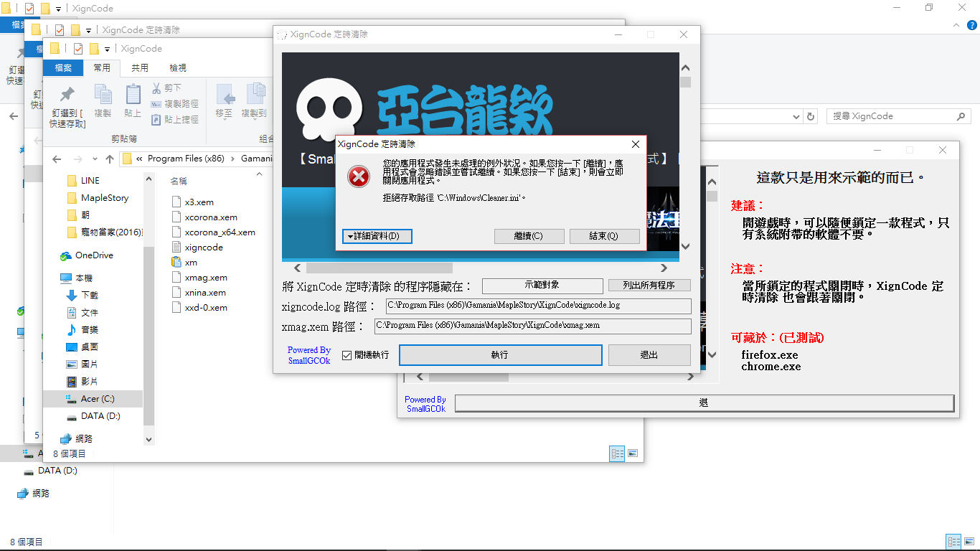This screenshot has height=551, width=980.
Task: Open address bar history dropdown
Action: pos(796,116)
